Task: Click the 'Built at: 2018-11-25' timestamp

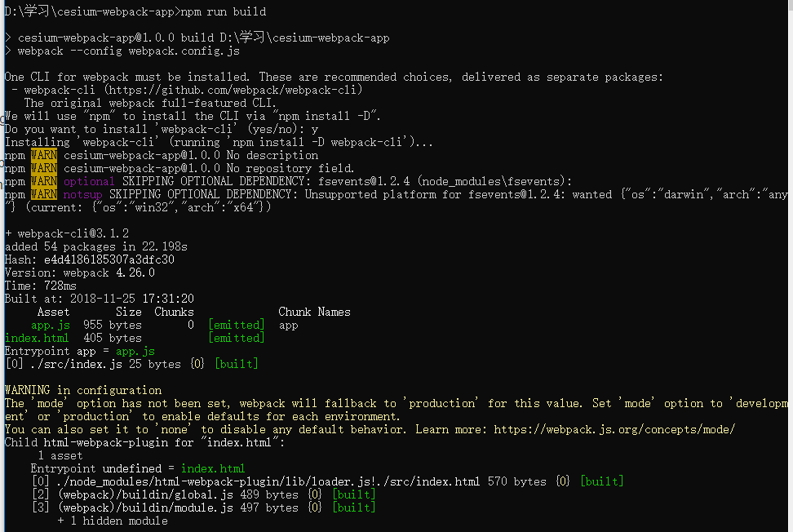Action: 100,299
